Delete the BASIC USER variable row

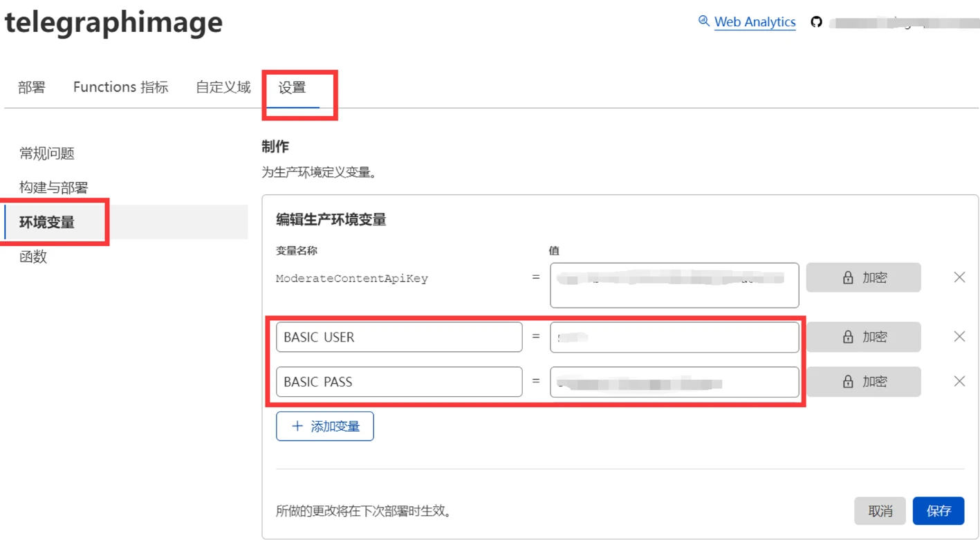click(959, 337)
